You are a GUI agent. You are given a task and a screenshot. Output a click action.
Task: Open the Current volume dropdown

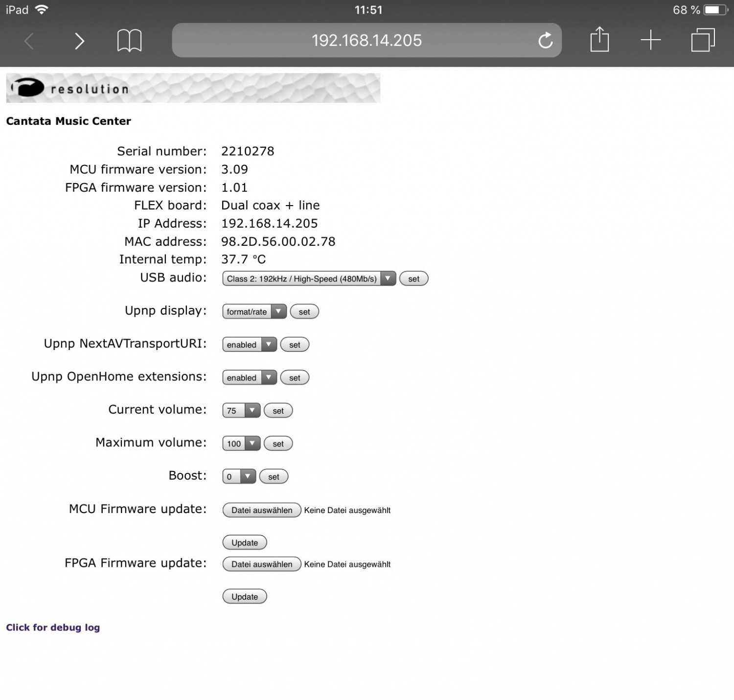pyautogui.click(x=241, y=411)
